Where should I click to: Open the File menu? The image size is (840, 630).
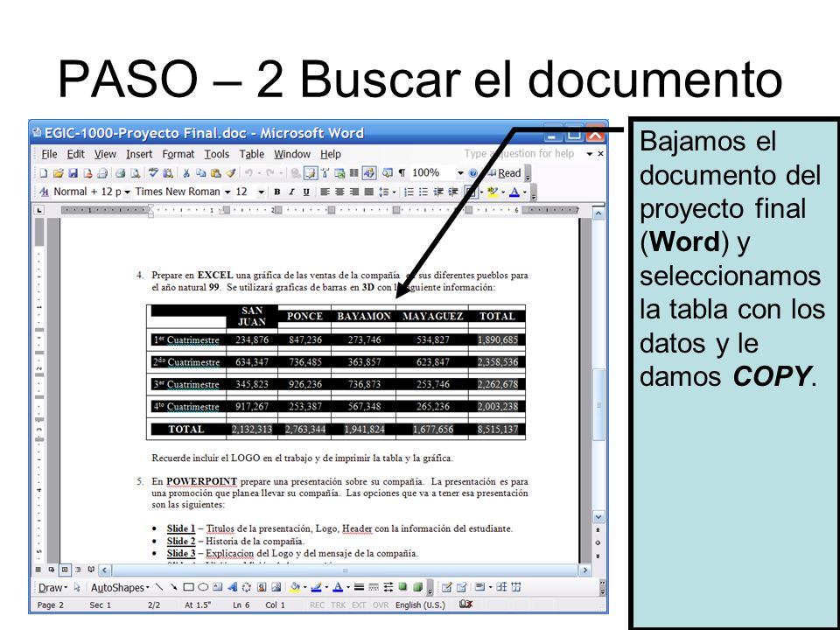[x=49, y=154]
